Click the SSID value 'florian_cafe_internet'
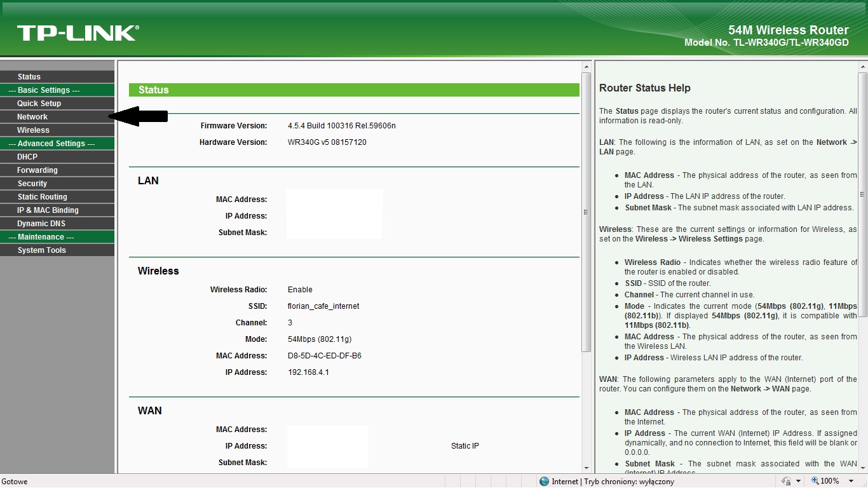The image size is (868, 488). coord(323,306)
